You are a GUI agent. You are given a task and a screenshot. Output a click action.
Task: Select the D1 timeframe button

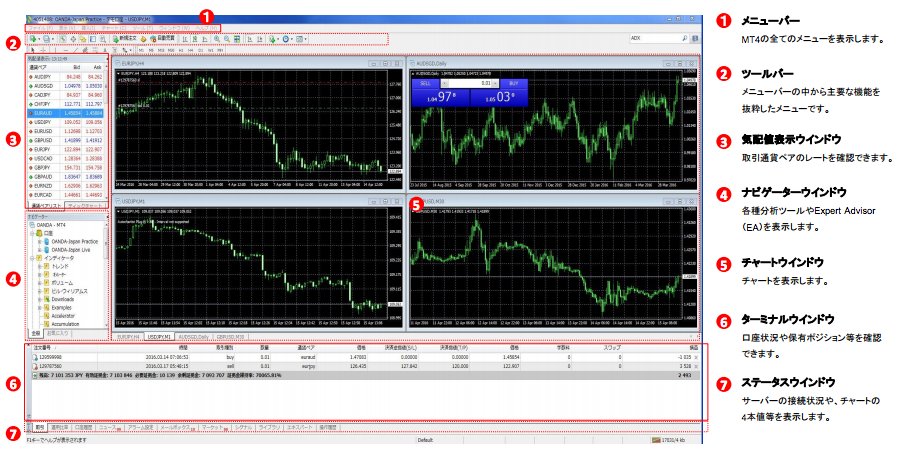201,50
